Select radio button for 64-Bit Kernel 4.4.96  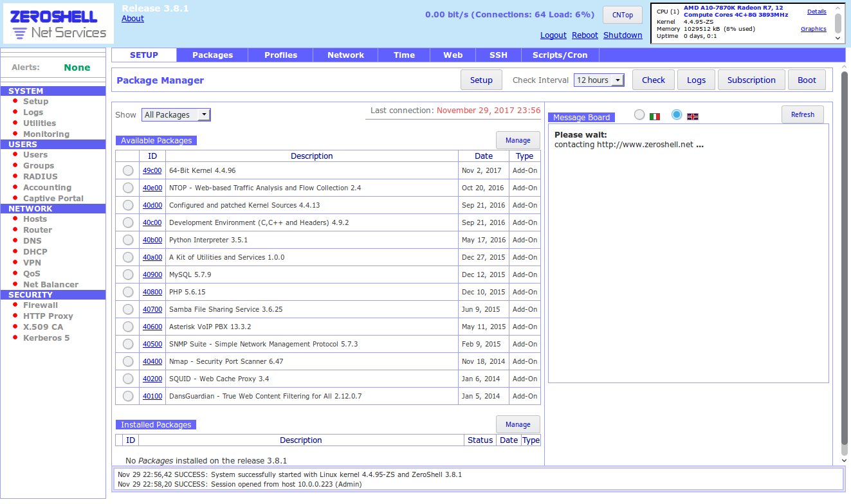(x=128, y=170)
